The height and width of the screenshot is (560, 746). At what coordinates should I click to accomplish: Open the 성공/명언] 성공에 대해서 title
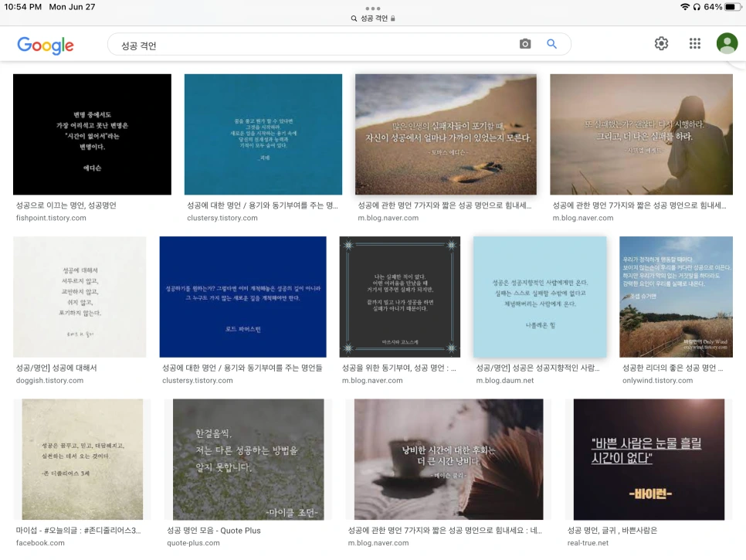tap(56, 368)
